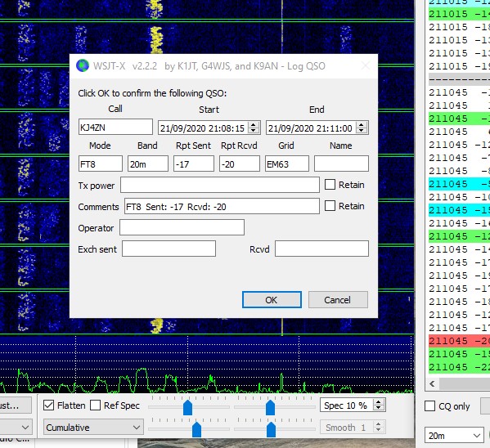Click the upper-left waterfall gain slider handle
Viewport: 490px width, 448px height.
(187, 407)
